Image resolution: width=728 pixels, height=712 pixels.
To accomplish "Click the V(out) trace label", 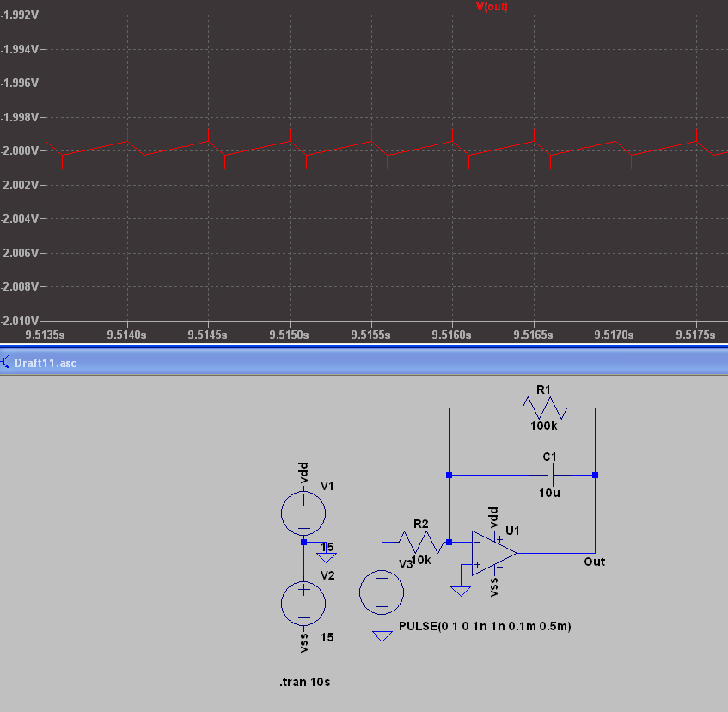I will click(492, 7).
